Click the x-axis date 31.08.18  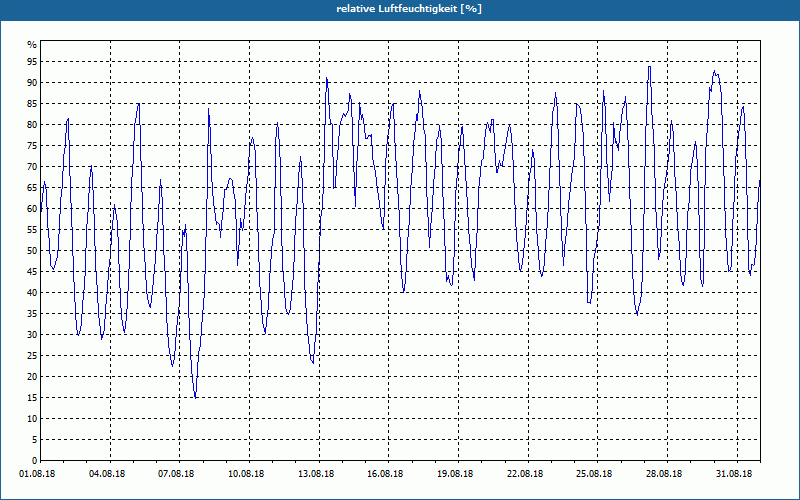(735, 474)
